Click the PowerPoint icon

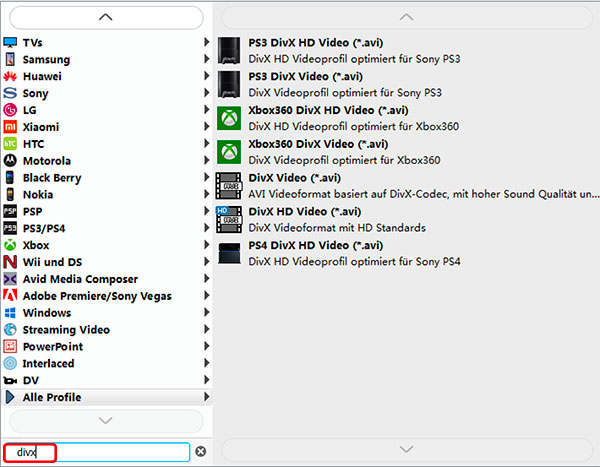10,346
